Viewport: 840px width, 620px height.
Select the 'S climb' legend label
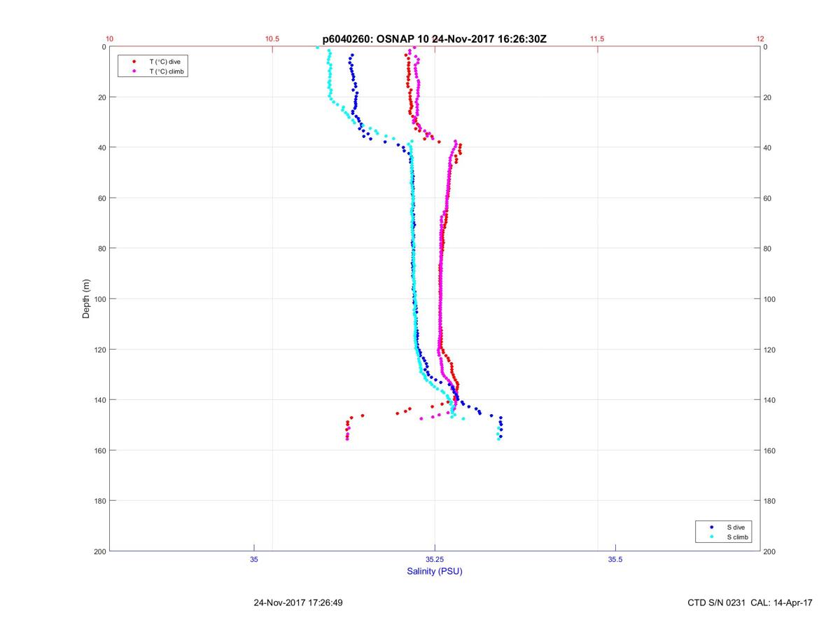[x=738, y=537]
